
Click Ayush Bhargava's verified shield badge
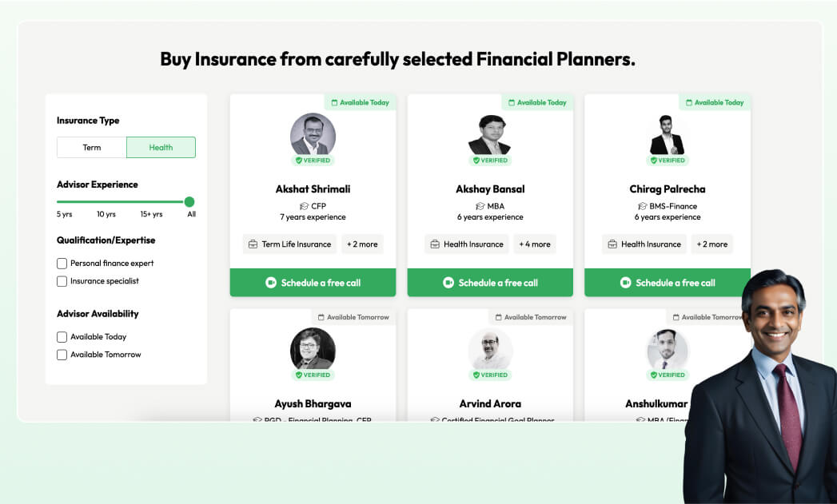click(x=313, y=375)
